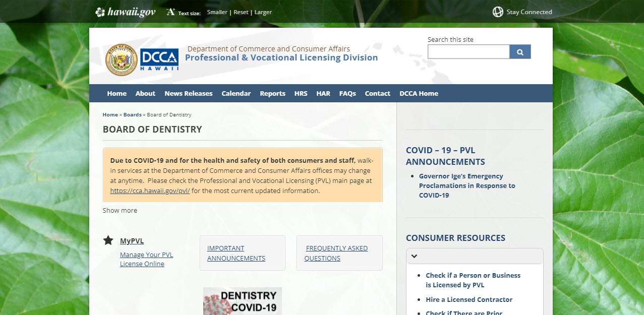Image resolution: width=644 pixels, height=315 pixels.
Task: Click the Hawaii state seal emblem
Action: point(121,60)
